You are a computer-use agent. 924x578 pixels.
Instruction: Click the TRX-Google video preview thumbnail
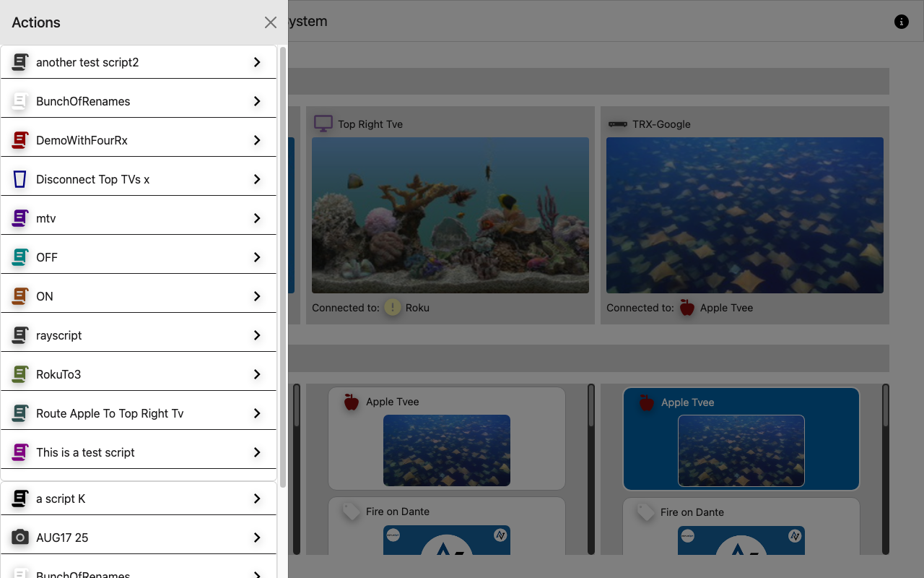745,215
